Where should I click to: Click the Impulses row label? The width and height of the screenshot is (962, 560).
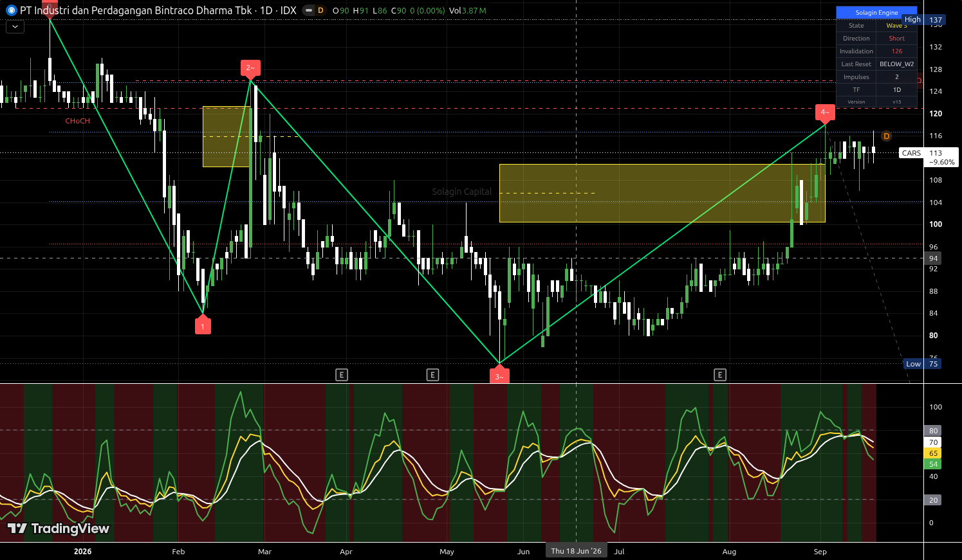(x=856, y=77)
